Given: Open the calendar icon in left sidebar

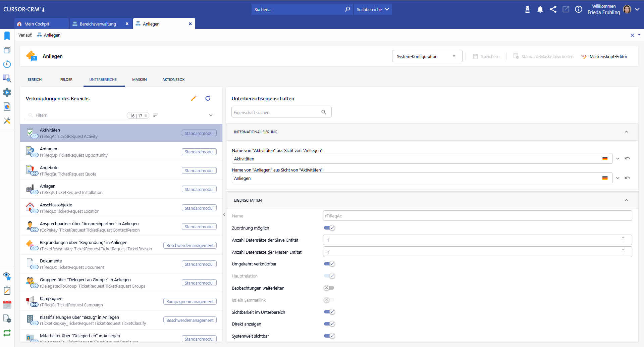Looking at the screenshot, I should click(x=7, y=305).
